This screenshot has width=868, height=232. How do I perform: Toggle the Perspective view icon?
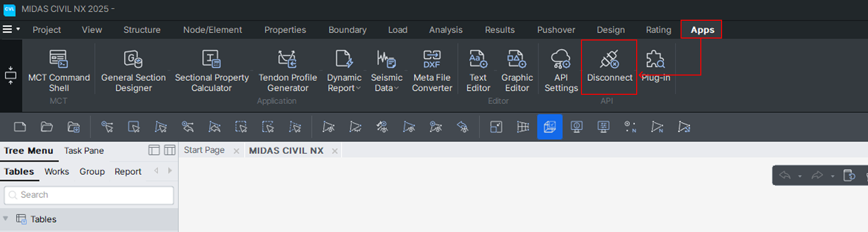point(523,127)
